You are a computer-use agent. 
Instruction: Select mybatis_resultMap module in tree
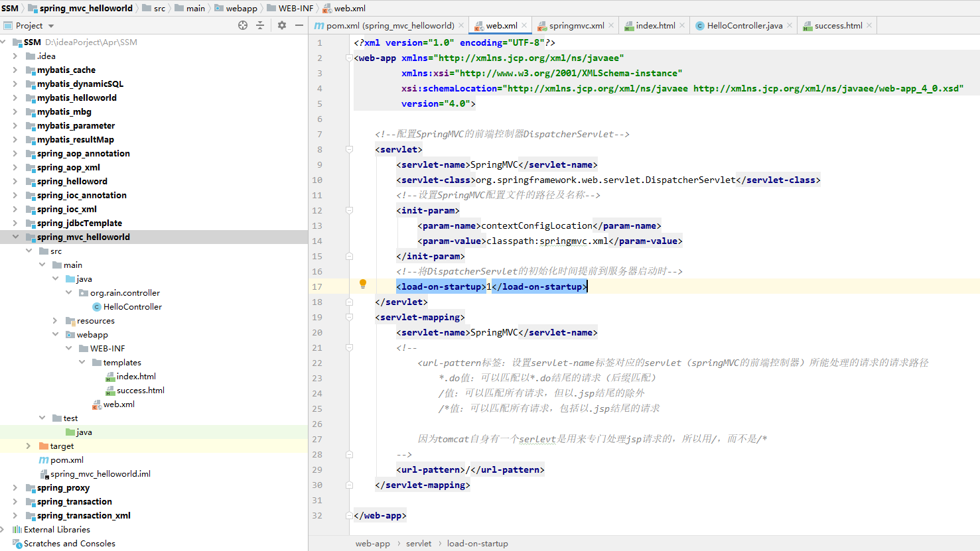click(76, 140)
